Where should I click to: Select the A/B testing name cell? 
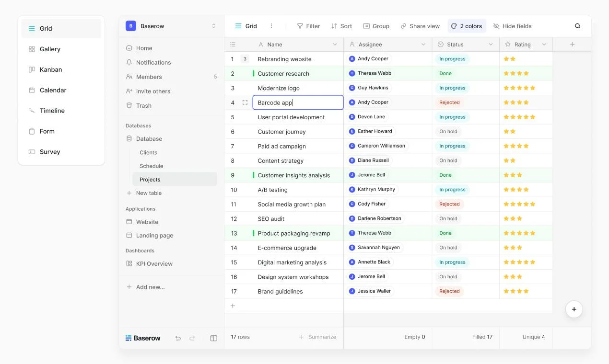point(298,190)
